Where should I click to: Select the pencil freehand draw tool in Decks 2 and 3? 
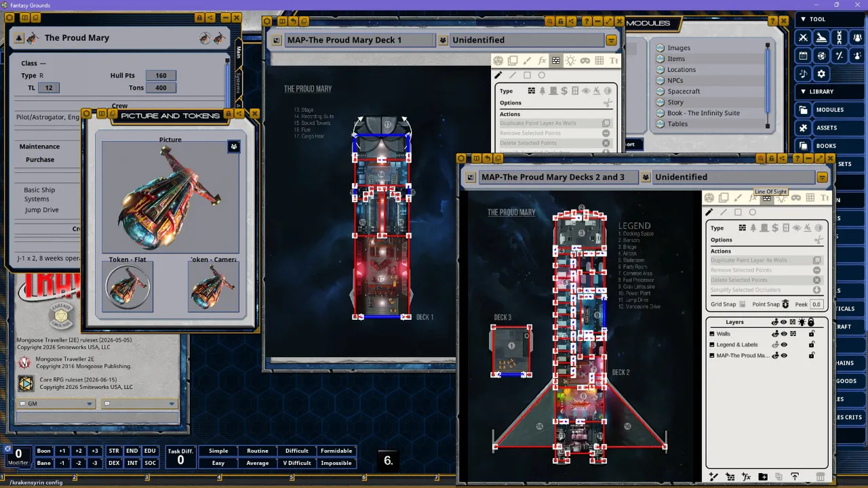[709, 212]
